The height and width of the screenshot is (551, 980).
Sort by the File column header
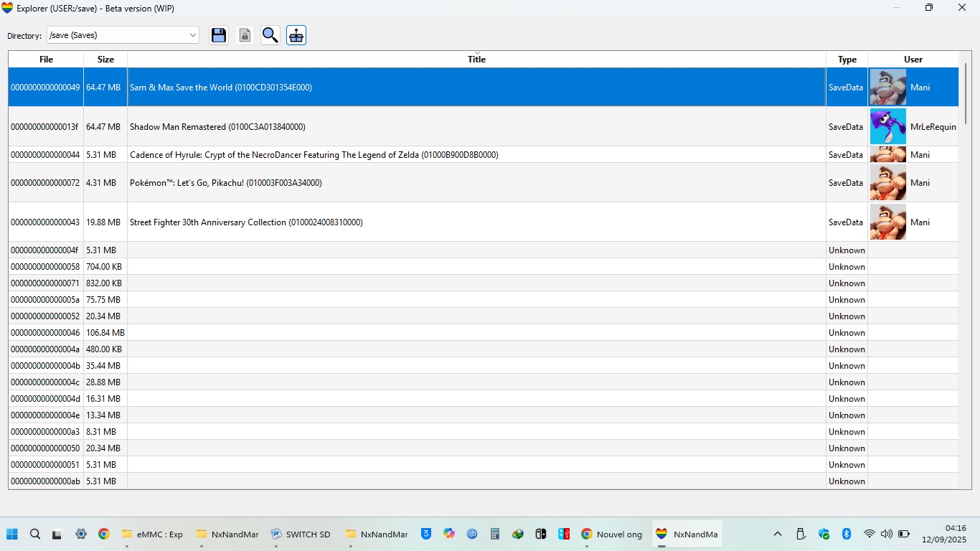46,60
